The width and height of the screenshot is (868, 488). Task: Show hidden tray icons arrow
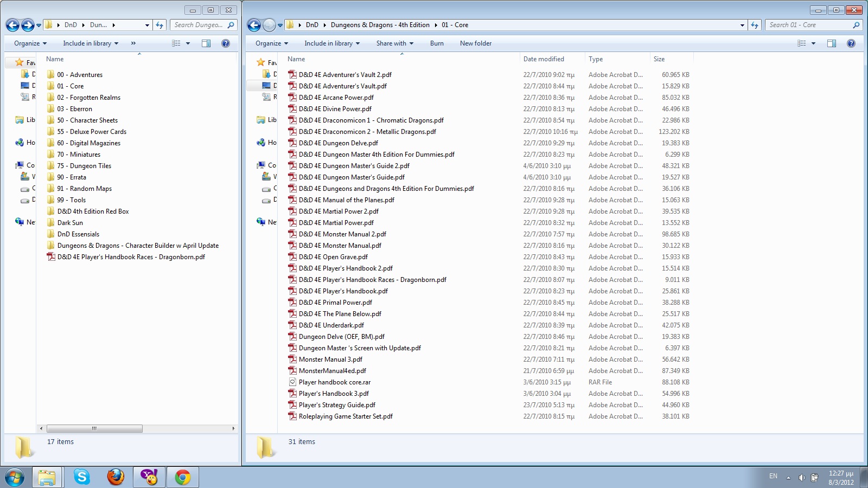point(788,478)
